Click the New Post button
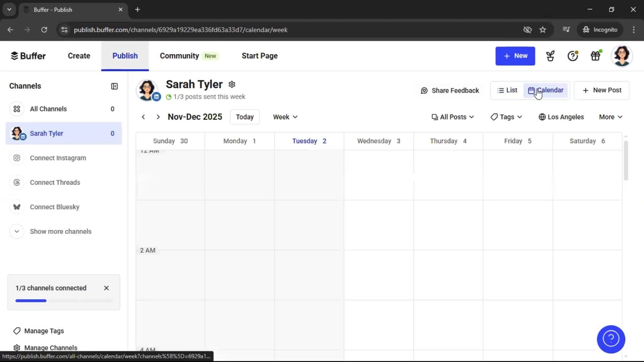The height and width of the screenshot is (362, 644). click(601, 90)
